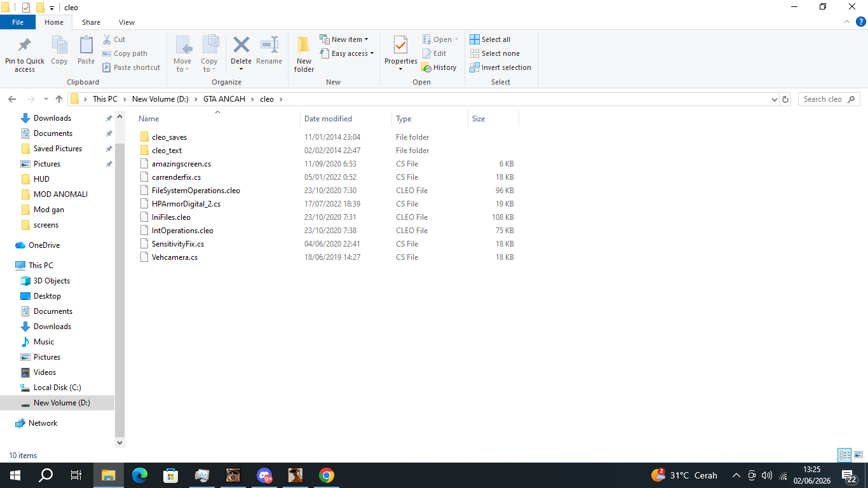The width and height of the screenshot is (868, 488).
Task: Open the address bar history dropdown
Action: tap(774, 99)
